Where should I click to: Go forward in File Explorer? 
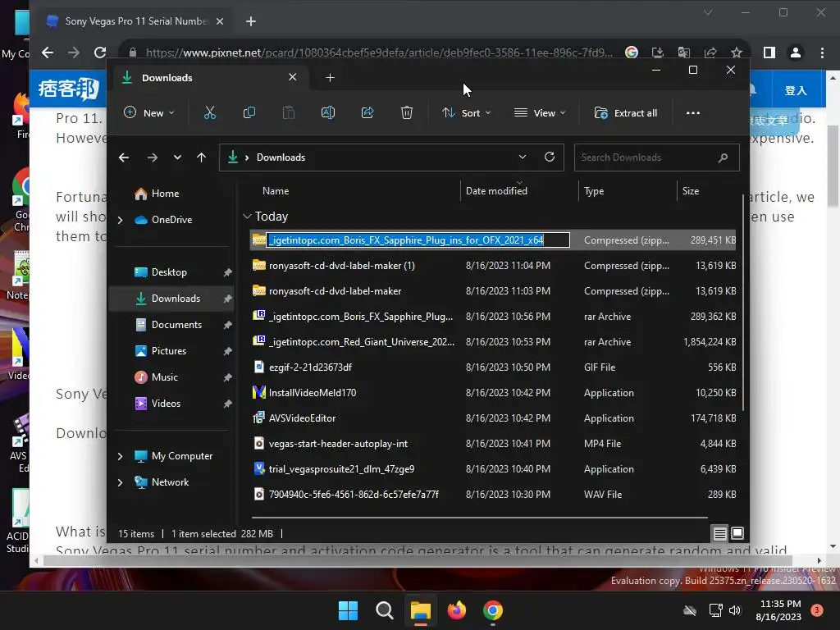(152, 157)
